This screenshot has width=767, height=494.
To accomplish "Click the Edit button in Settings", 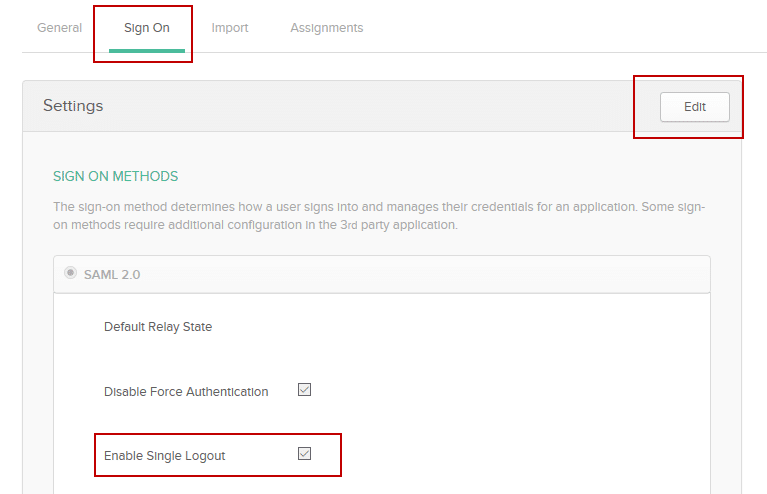I will [x=694, y=106].
